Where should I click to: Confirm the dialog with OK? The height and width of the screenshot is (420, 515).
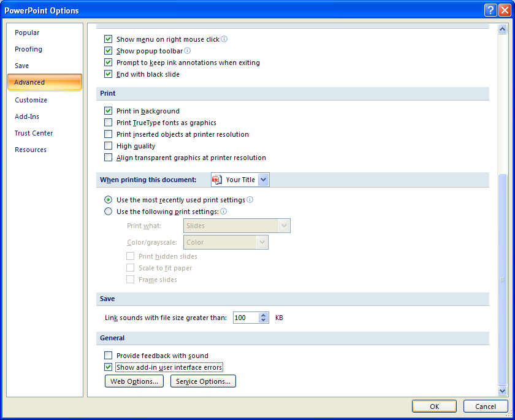point(434,407)
